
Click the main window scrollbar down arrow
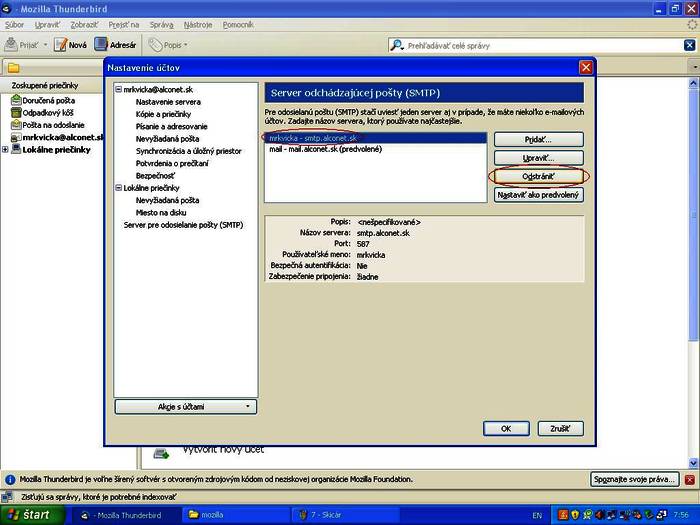click(693, 463)
